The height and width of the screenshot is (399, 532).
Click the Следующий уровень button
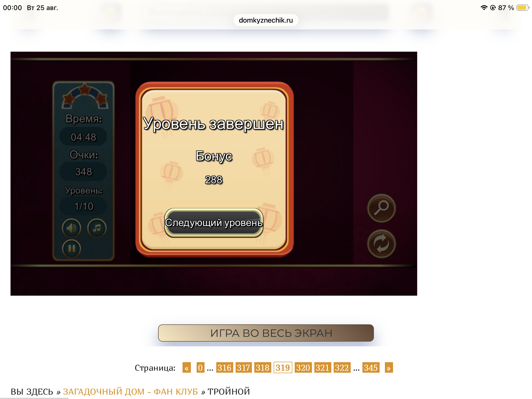pyautogui.click(x=214, y=223)
